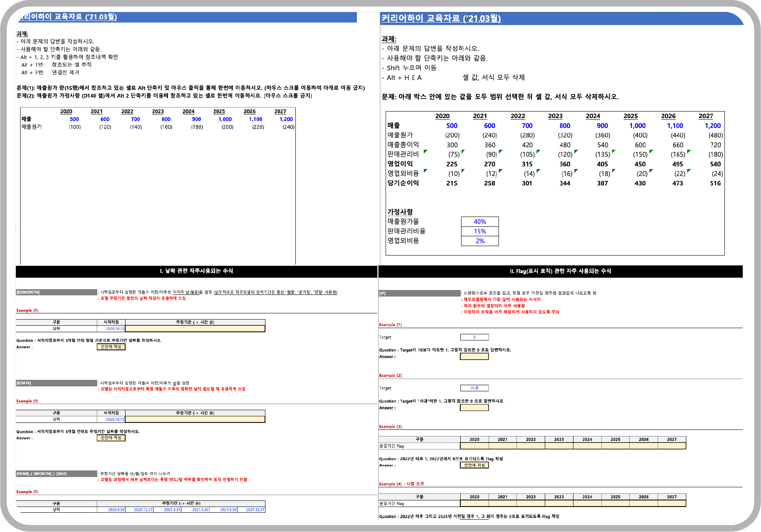The width and height of the screenshot is (761, 532).
Task: Click the 매출총이익 value 720
Action: click(x=715, y=145)
